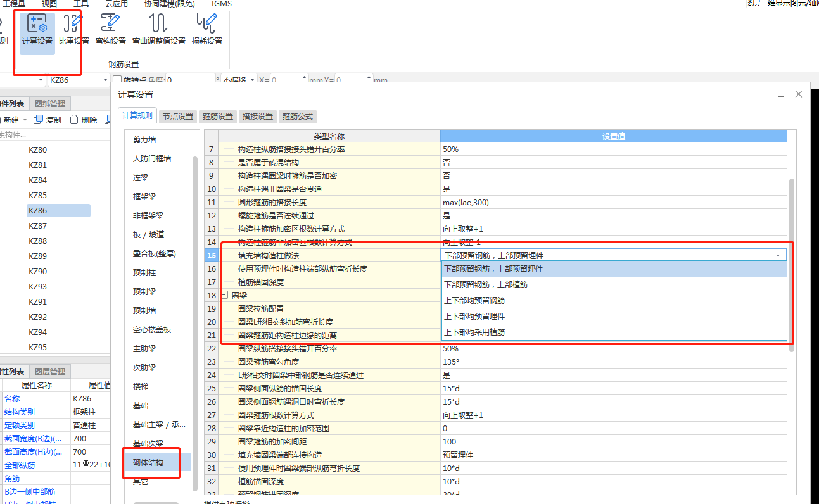Click the 复制 copy icon

tap(39, 120)
